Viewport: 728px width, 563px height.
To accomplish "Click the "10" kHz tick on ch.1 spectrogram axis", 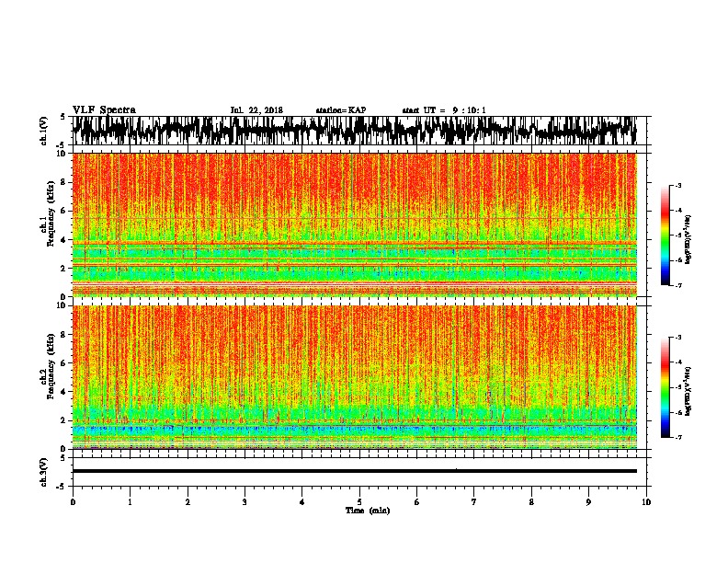I will (x=62, y=154).
